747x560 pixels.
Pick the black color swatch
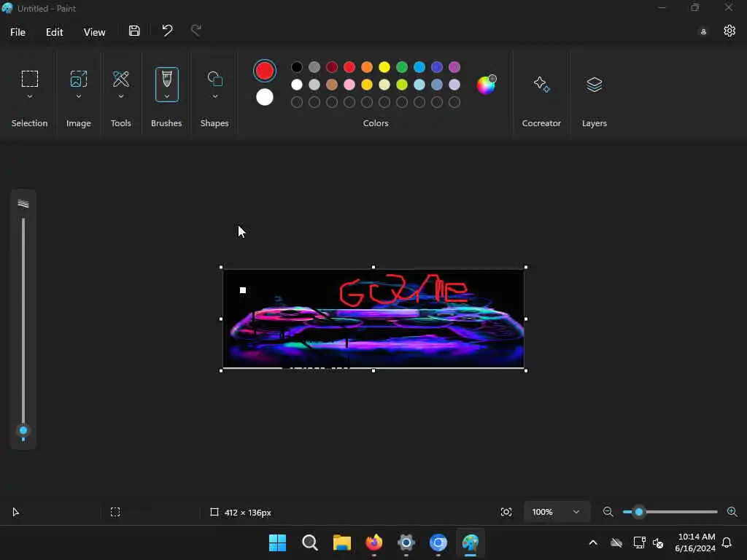point(297,67)
